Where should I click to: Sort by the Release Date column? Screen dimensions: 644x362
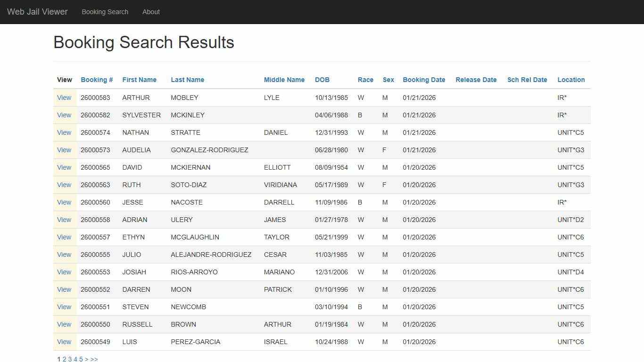point(476,80)
